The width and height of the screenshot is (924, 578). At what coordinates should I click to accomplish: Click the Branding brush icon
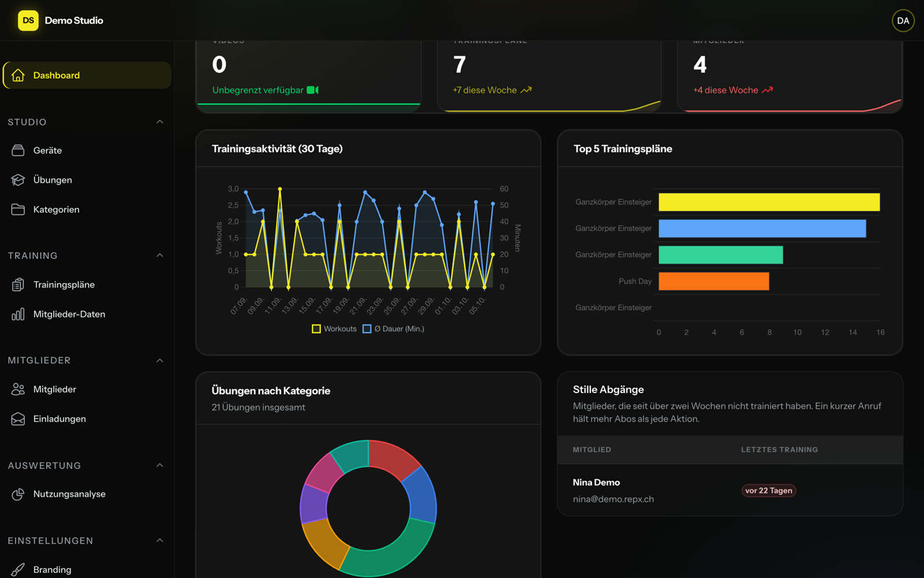(x=18, y=569)
